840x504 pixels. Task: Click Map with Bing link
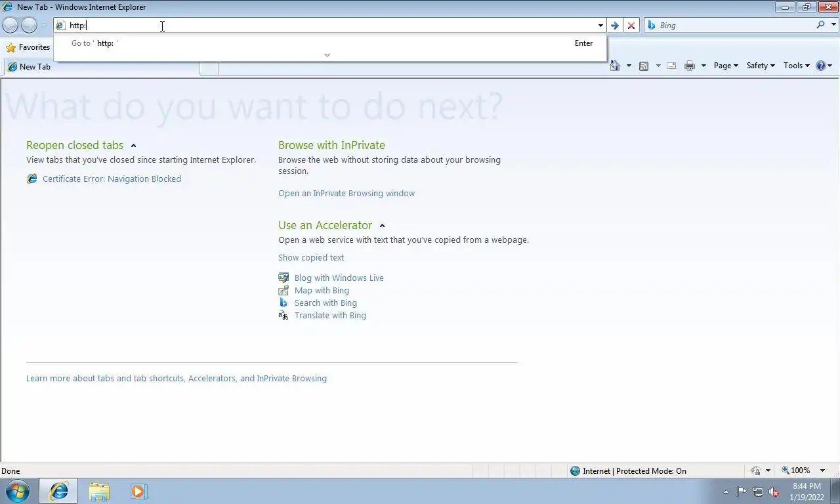(322, 290)
